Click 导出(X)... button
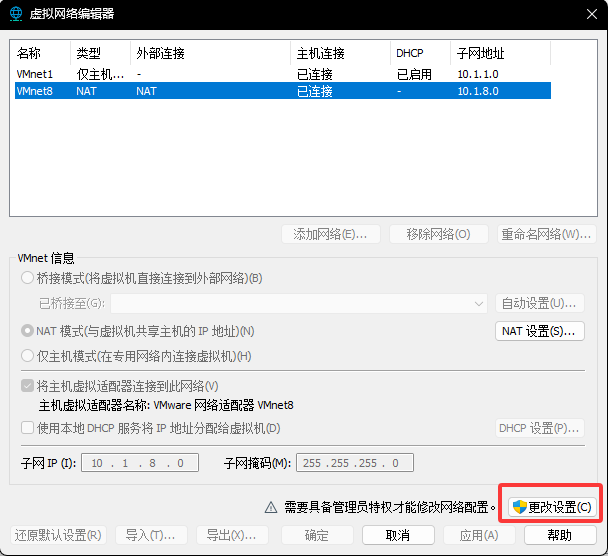This screenshot has height=557, width=609. pyautogui.click(x=232, y=535)
